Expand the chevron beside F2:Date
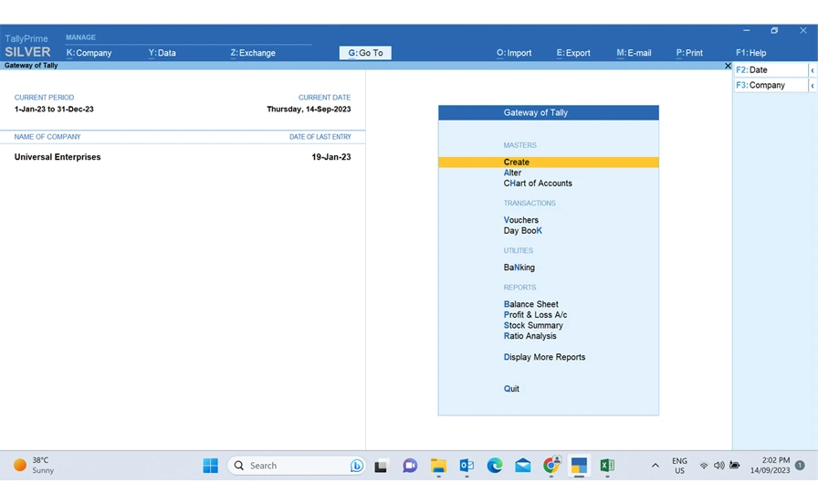 pos(813,70)
